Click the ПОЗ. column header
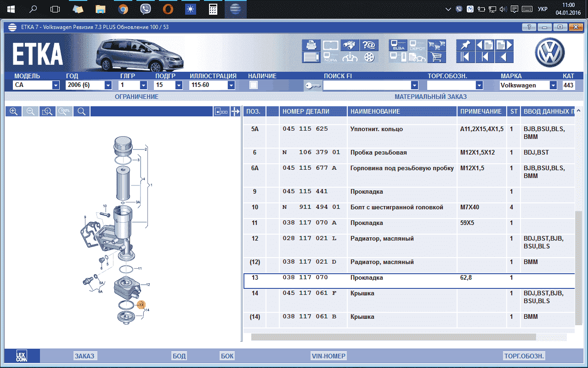The image size is (588, 368). click(254, 111)
